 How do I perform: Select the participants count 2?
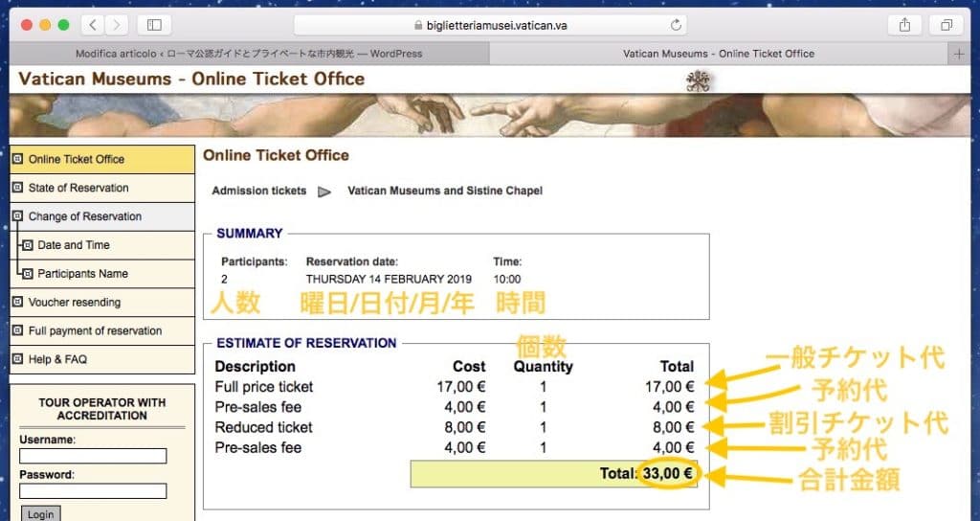coord(224,279)
